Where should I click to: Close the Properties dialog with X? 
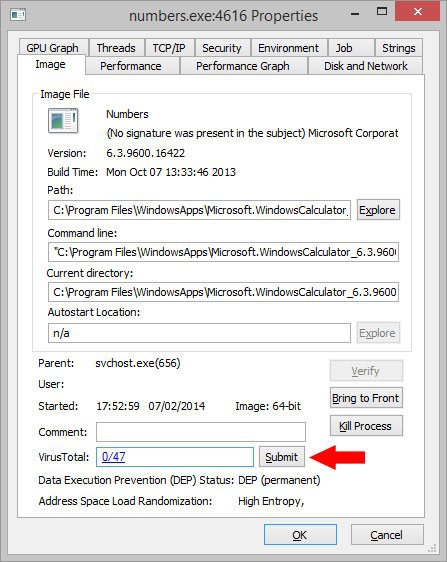click(x=417, y=11)
